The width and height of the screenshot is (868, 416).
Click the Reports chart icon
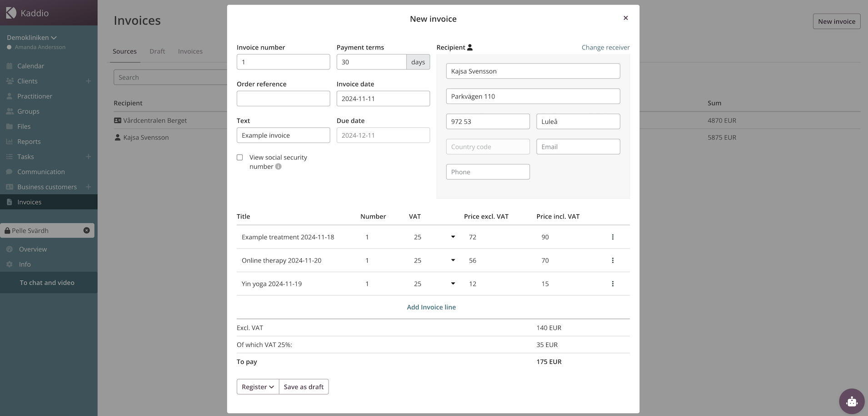point(10,142)
